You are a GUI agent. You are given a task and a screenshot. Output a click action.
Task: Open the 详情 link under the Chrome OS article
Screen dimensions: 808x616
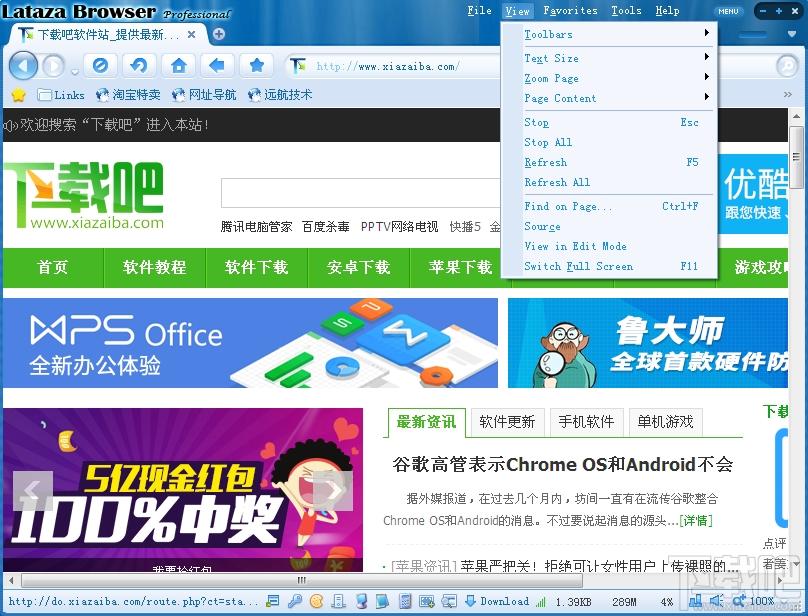pos(696,521)
